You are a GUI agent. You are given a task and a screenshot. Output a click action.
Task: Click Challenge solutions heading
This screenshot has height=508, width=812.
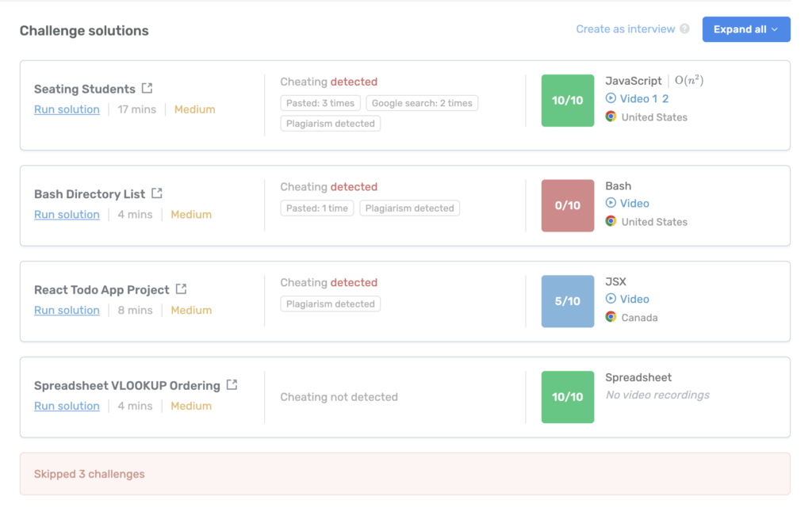84,31
